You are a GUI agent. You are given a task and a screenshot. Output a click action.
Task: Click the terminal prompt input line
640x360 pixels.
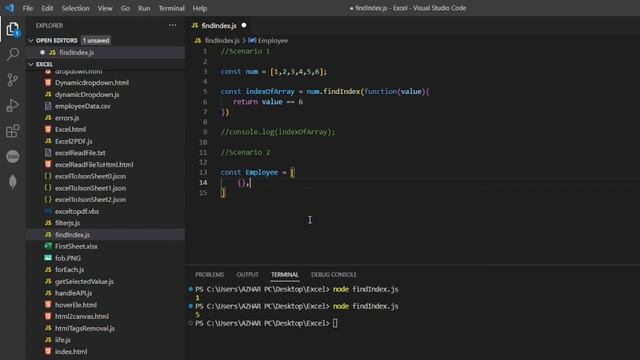335,323
